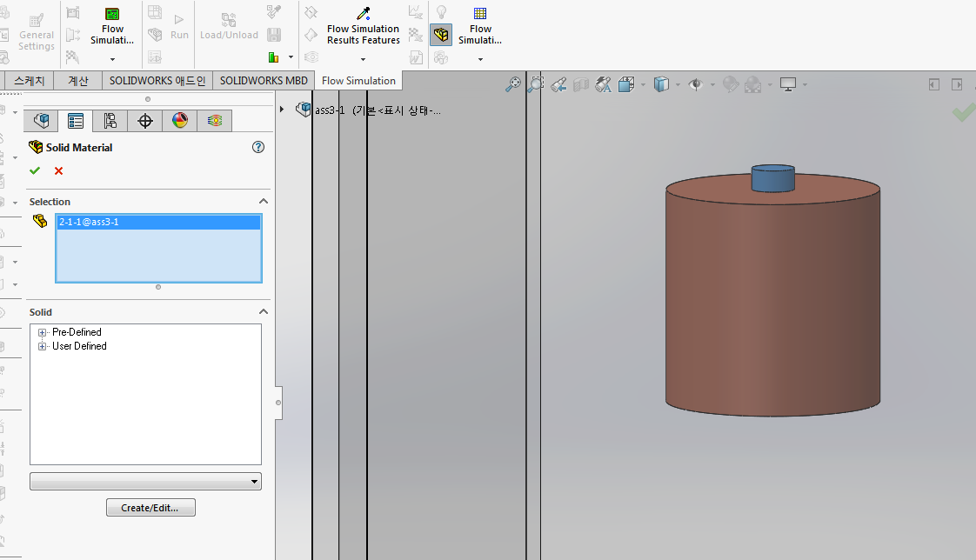Select 2-1-1@ass3-1 entry in selection box
The width and height of the screenshot is (976, 560).
[158, 222]
